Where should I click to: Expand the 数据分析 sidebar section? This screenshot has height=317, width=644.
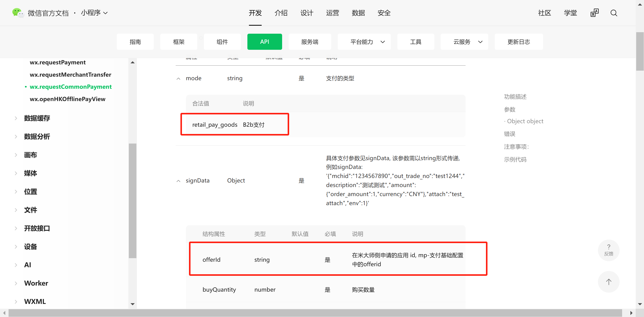coord(16,137)
